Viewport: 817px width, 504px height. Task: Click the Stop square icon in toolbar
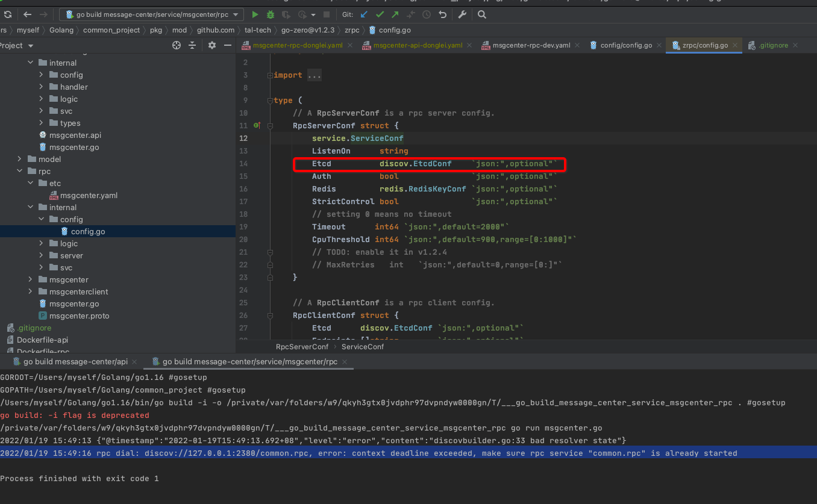[x=327, y=14]
